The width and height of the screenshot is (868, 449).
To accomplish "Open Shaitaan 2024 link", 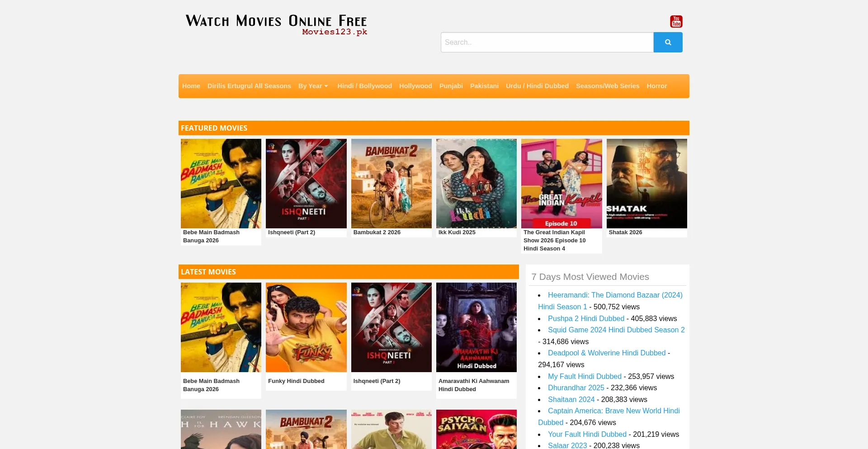I will click(x=571, y=399).
